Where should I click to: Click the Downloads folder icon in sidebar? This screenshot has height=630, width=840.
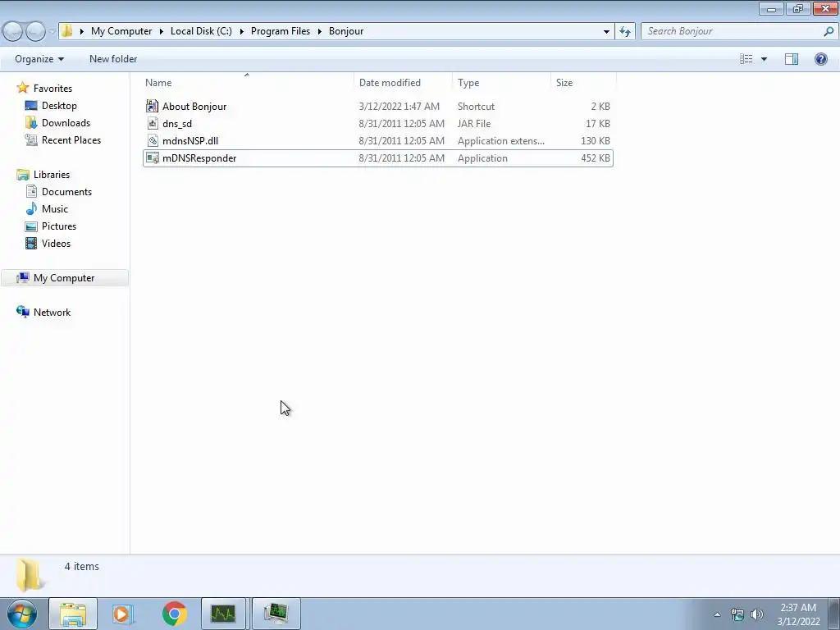pos(31,123)
